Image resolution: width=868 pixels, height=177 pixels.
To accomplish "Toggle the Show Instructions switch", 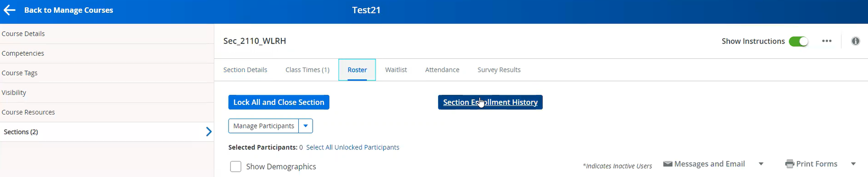I will 799,41.
